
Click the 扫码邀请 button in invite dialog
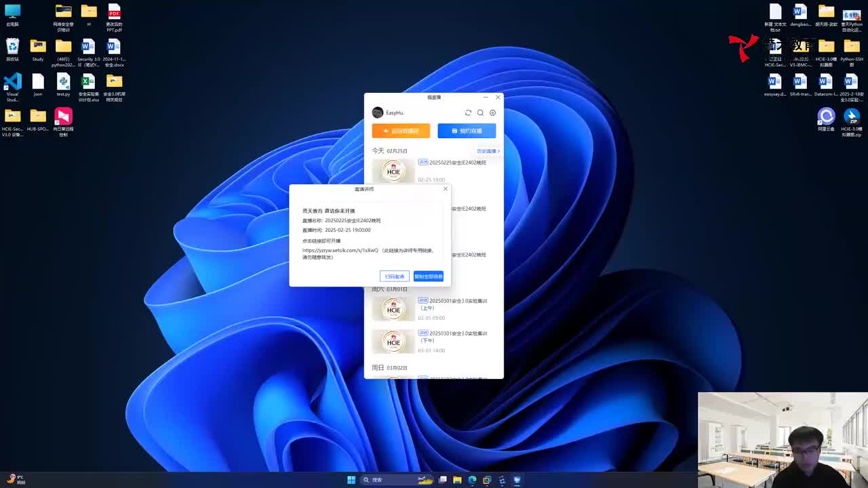[x=395, y=277]
